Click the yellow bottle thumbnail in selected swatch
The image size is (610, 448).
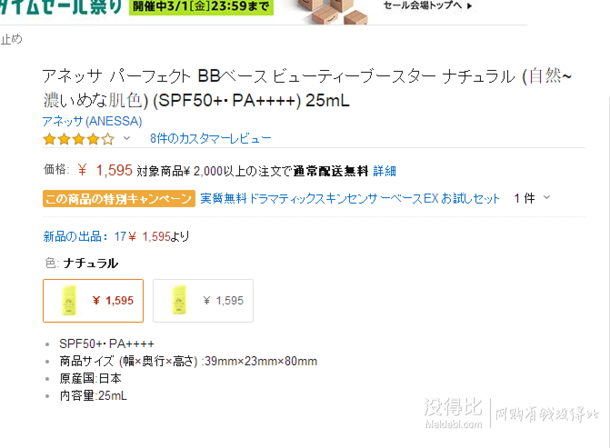click(x=69, y=301)
